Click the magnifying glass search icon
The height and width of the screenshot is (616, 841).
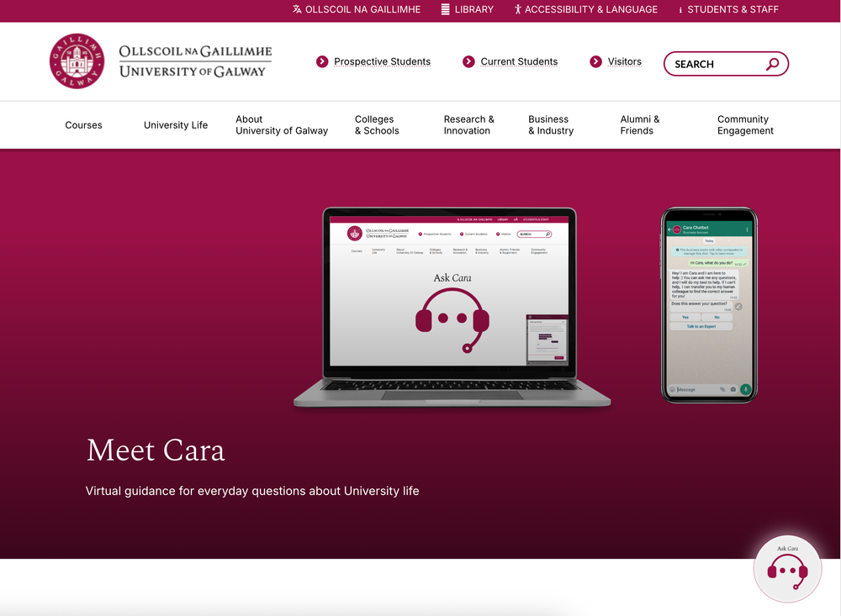pyautogui.click(x=772, y=64)
